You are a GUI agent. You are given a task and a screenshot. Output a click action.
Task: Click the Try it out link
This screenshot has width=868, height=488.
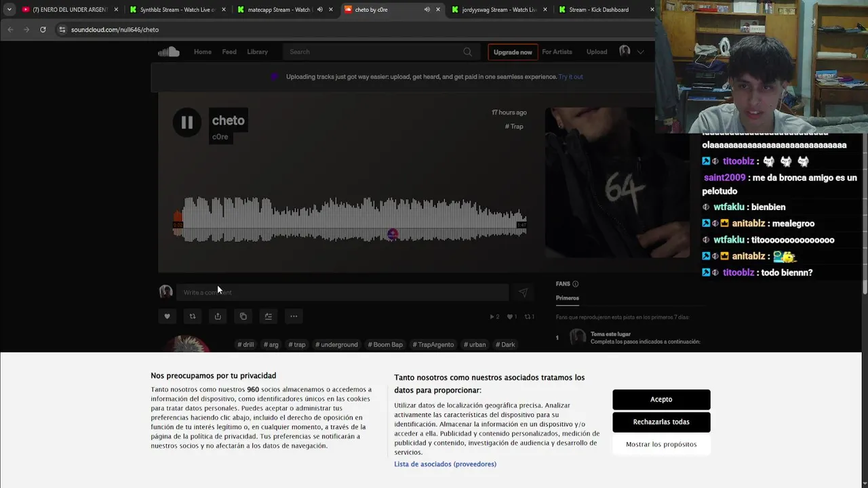click(x=570, y=77)
